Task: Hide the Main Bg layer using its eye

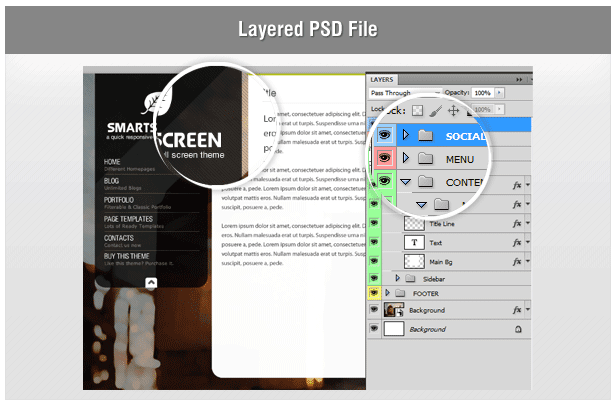Action: pos(374,261)
